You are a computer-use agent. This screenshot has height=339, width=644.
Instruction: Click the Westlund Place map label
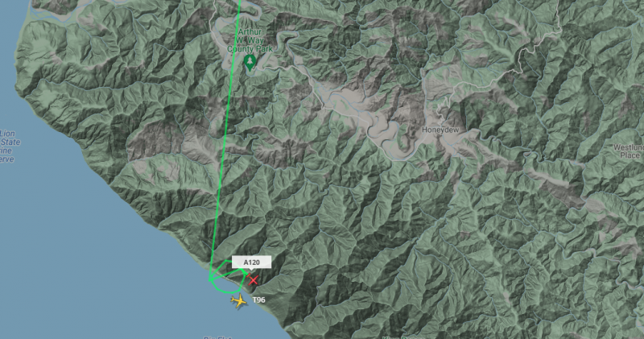628,151
